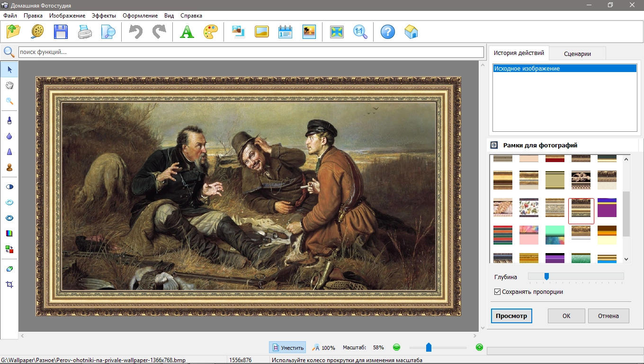644x364 pixels.
Task: Click the film reel icon in toolbar
Action: click(37, 32)
